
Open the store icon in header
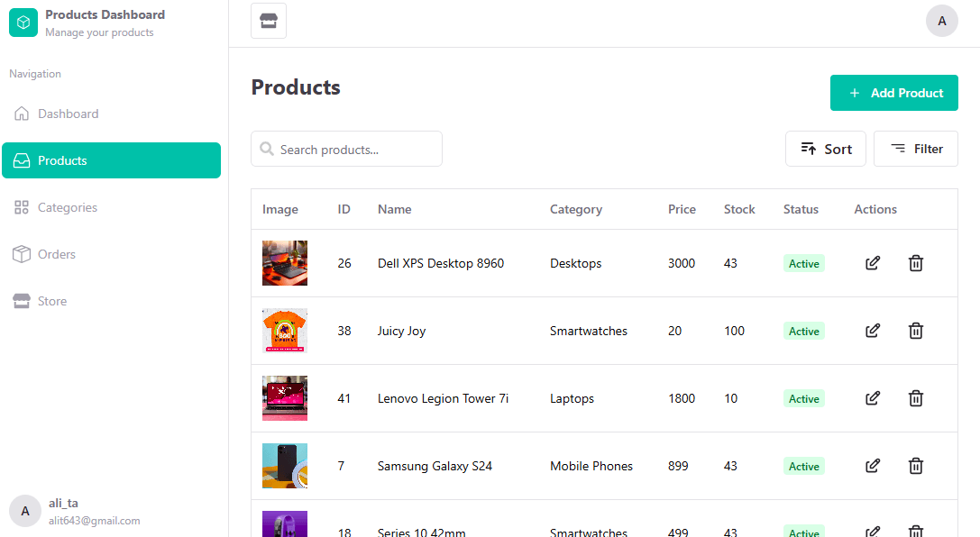click(269, 21)
